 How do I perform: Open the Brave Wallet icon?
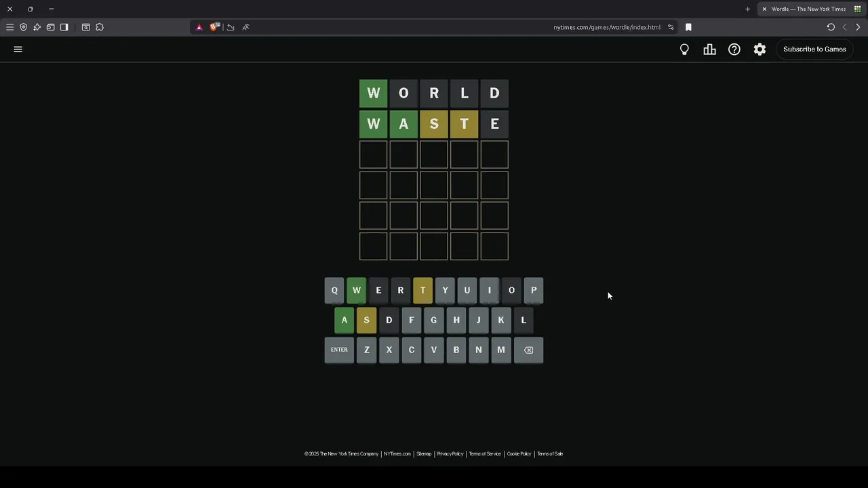point(50,27)
